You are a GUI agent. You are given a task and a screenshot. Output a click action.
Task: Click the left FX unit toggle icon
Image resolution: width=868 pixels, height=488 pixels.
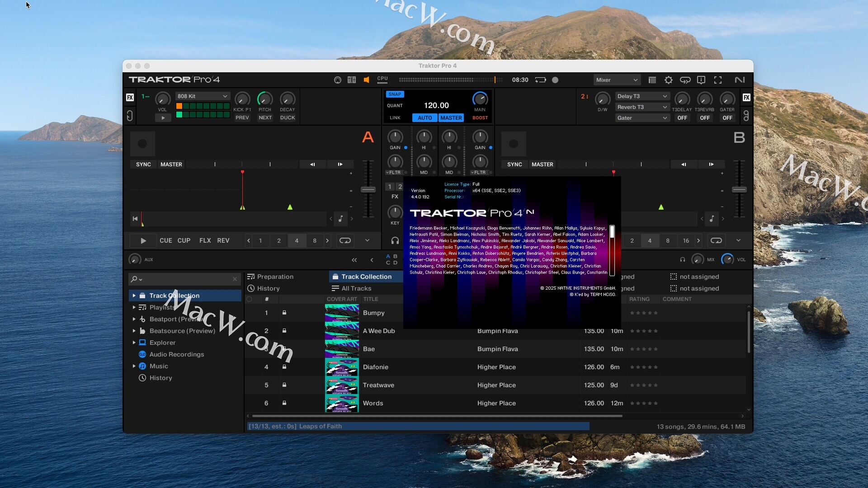click(x=130, y=97)
